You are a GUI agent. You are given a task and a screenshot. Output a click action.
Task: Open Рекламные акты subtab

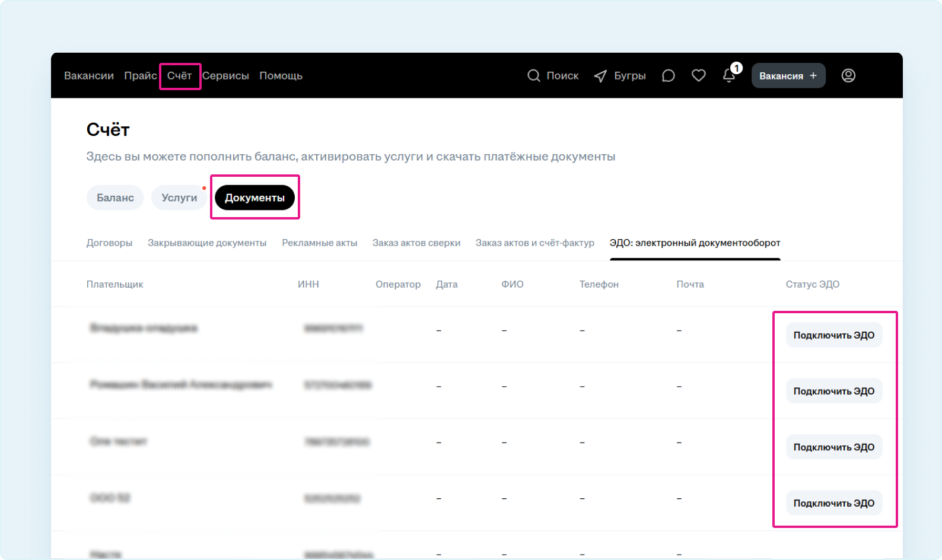coord(320,243)
